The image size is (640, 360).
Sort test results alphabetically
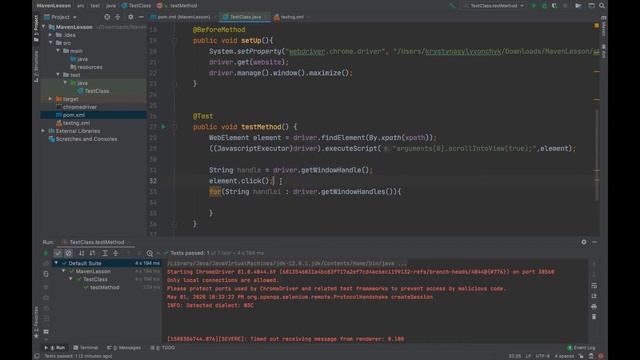pos(81,253)
